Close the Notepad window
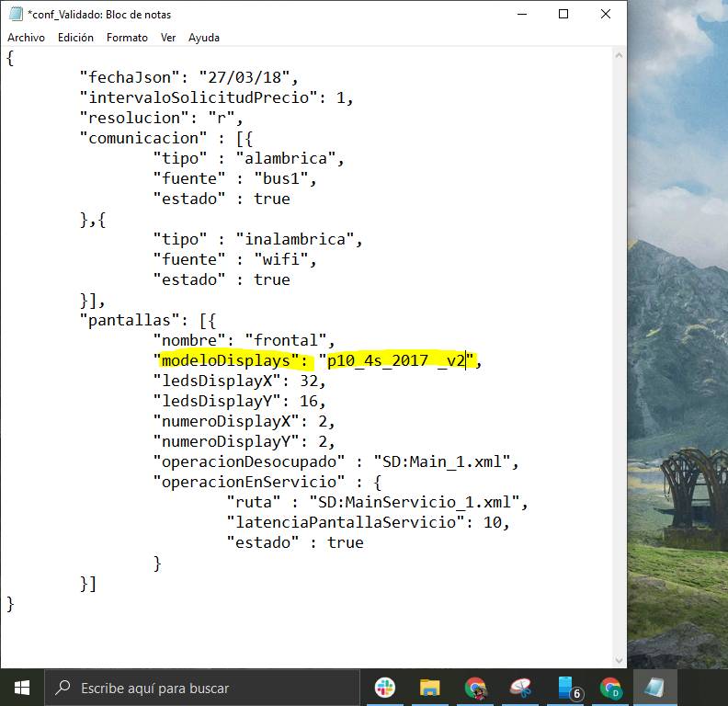Image resolution: width=728 pixels, height=706 pixels. point(606,15)
